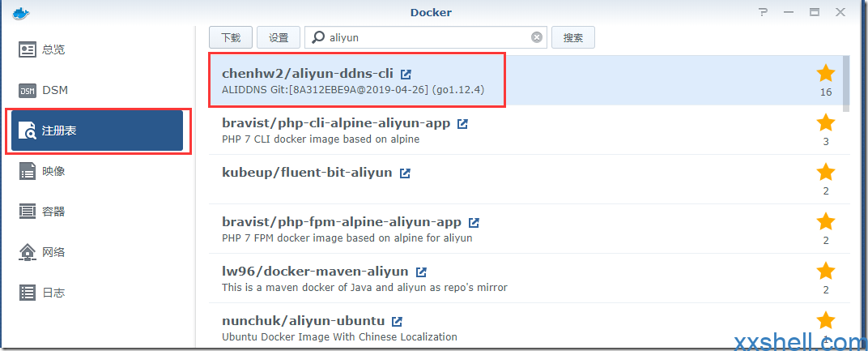Click the 网络 network sidebar icon
The width and height of the screenshot is (868, 351).
pos(28,252)
